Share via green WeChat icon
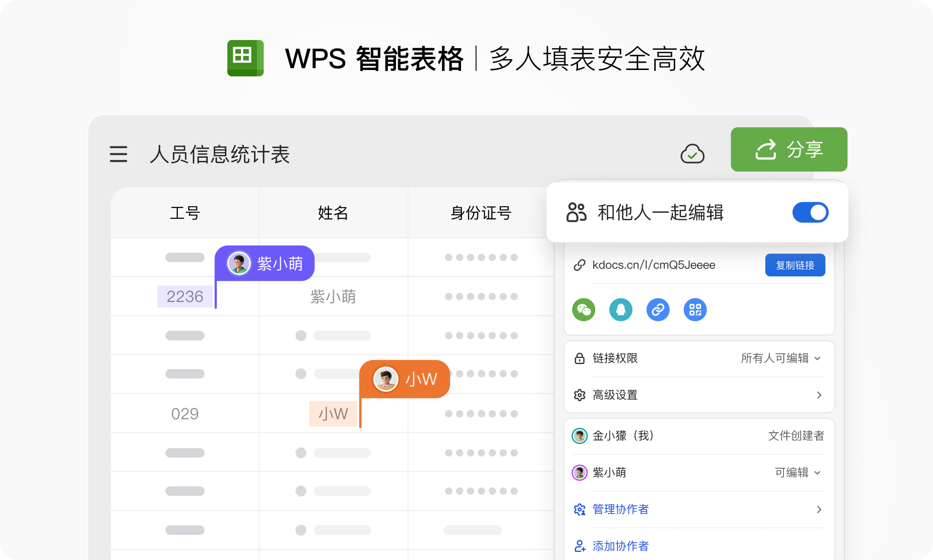This screenshot has height=560, width=933. tap(583, 310)
